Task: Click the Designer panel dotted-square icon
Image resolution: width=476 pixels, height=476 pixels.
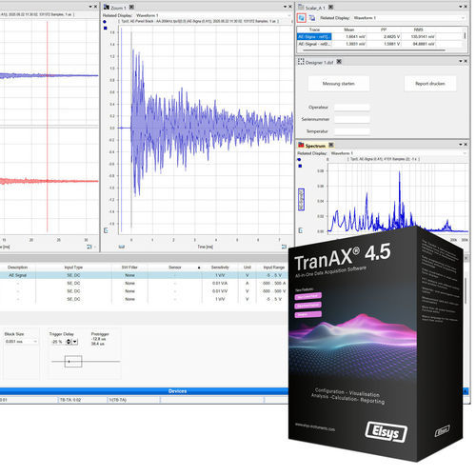Action: pyautogui.click(x=301, y=62)
